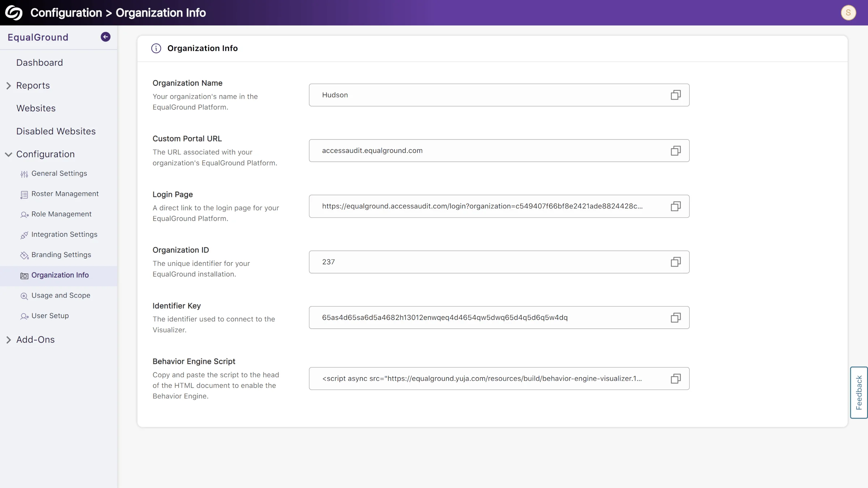Screen dimensions: 868x488
Task: Click the Hudson organization name field
Action: point(499,95)
